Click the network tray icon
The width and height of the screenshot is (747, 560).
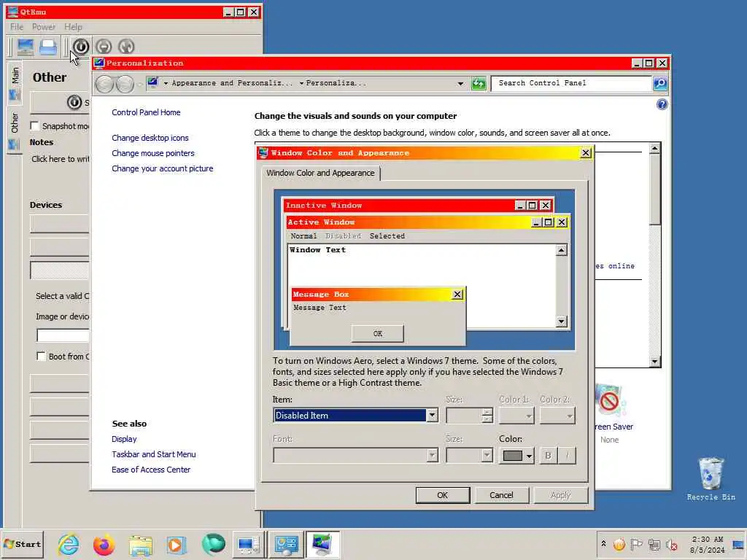click(x=654, y=544)
